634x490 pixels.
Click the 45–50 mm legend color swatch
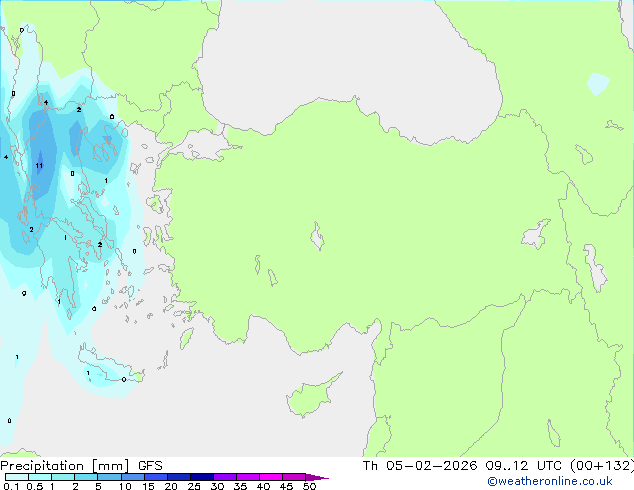[x=294, y=477]
